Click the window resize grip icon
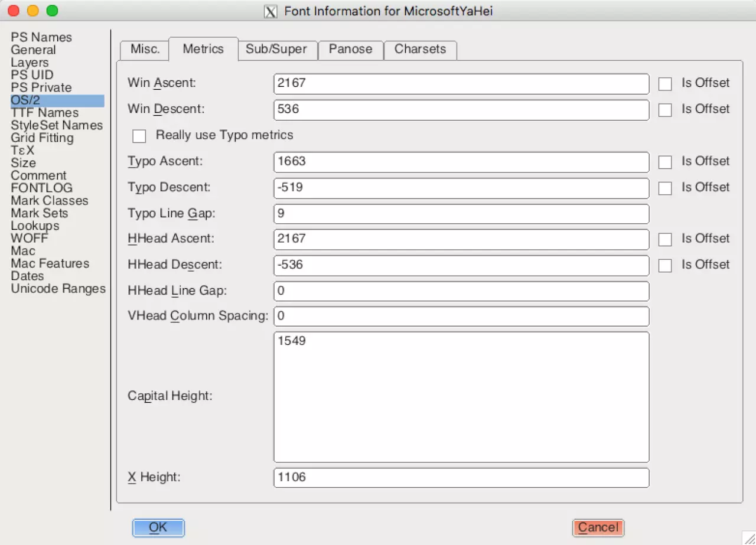 (x=749, y=538)
